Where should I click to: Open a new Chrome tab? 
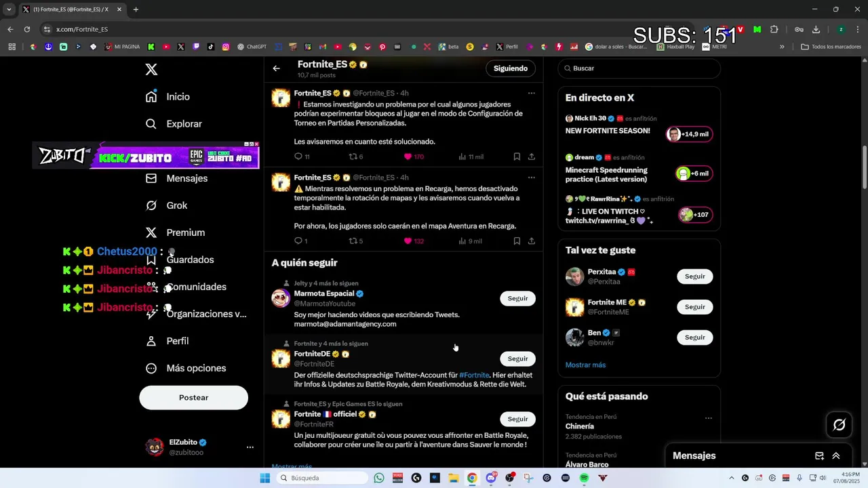pyautogui.click(x=136, y=9)
